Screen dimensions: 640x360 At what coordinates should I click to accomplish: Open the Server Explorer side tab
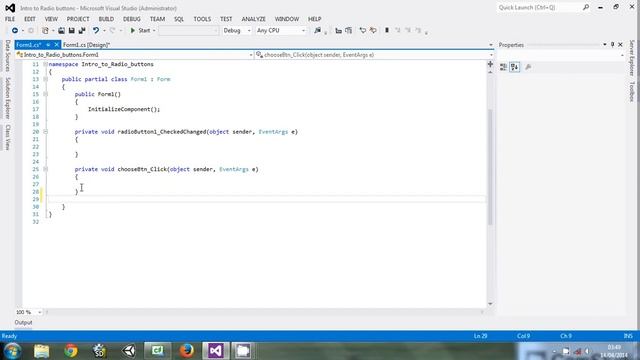[x=631, y=58]
